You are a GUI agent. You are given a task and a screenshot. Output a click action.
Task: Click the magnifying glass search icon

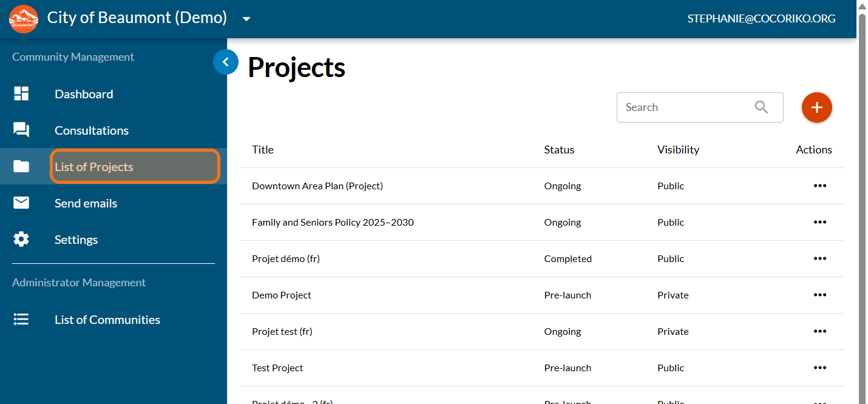[761, 107]
